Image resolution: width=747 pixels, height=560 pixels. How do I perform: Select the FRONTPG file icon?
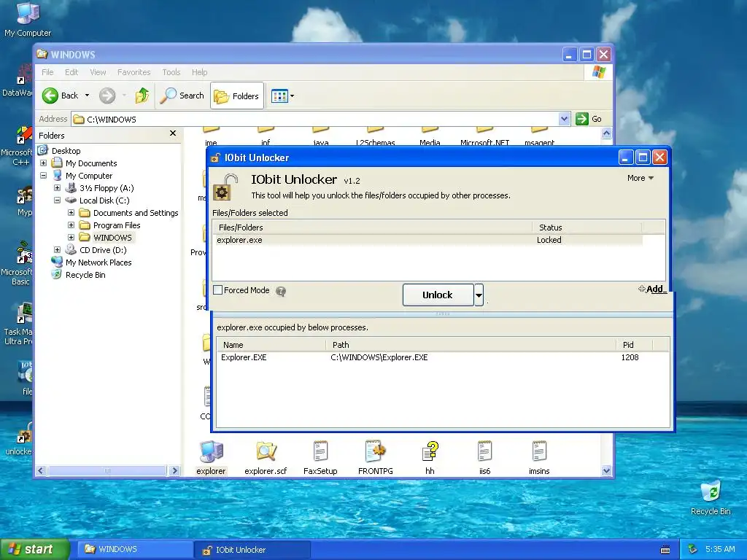tap(376, 451)
